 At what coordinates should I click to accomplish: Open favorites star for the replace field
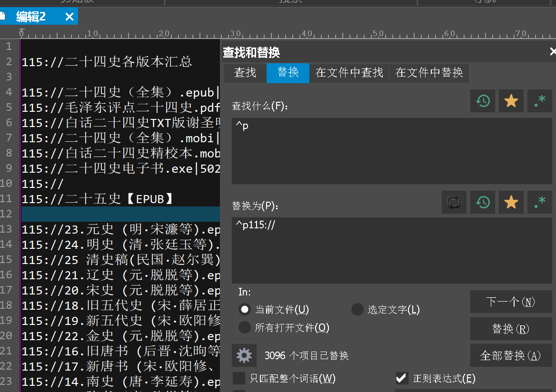point(511,203)
